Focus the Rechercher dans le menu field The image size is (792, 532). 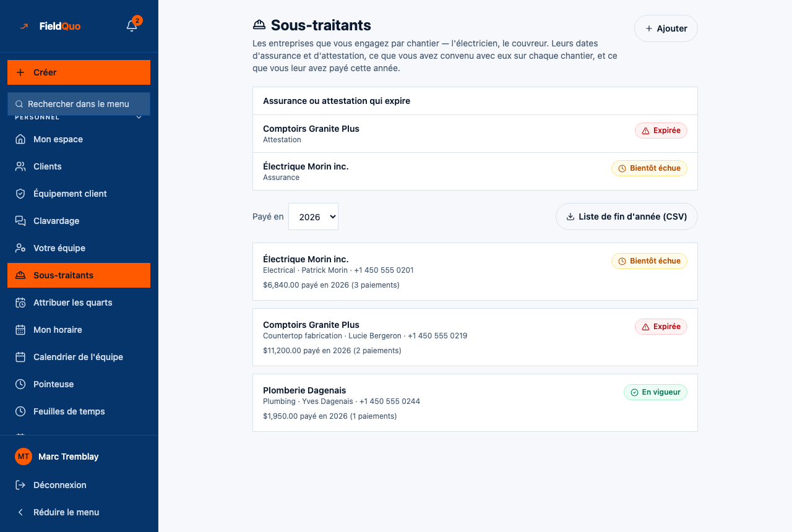point(79,104)
